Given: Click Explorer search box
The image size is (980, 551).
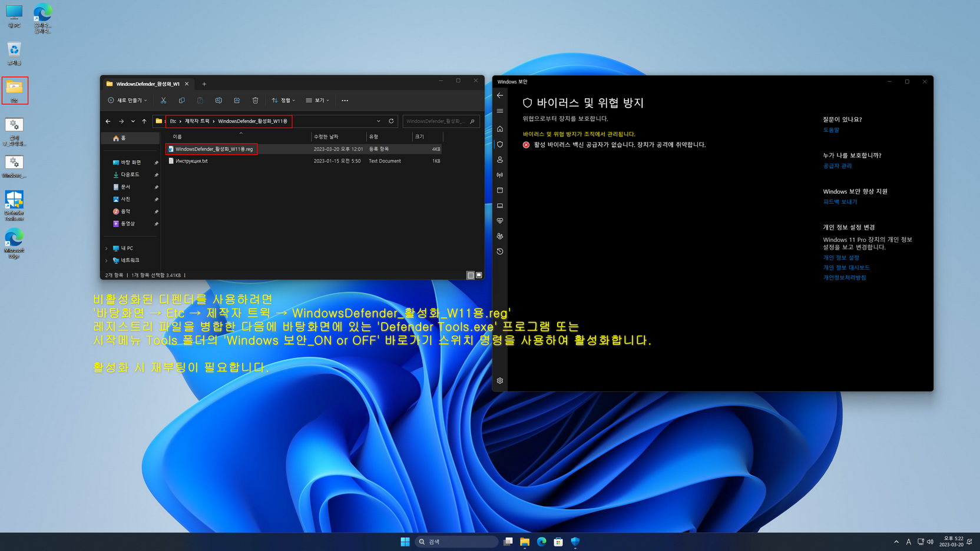Looking at the screenshot, I should tap(441, 121).
